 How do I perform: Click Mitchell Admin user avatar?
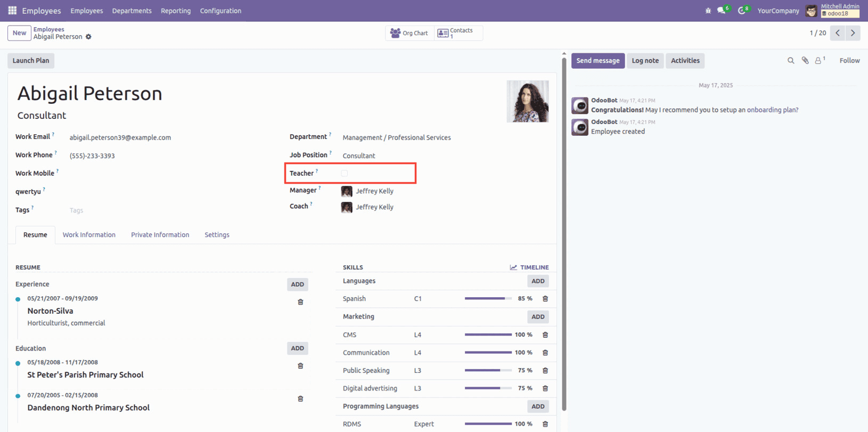pyautogui.click(x=811, y=11)
